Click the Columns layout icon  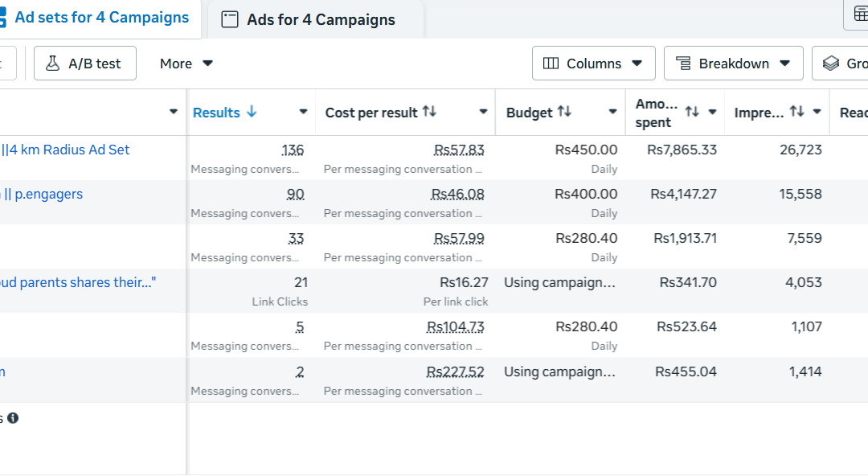[x=551, y=64]
